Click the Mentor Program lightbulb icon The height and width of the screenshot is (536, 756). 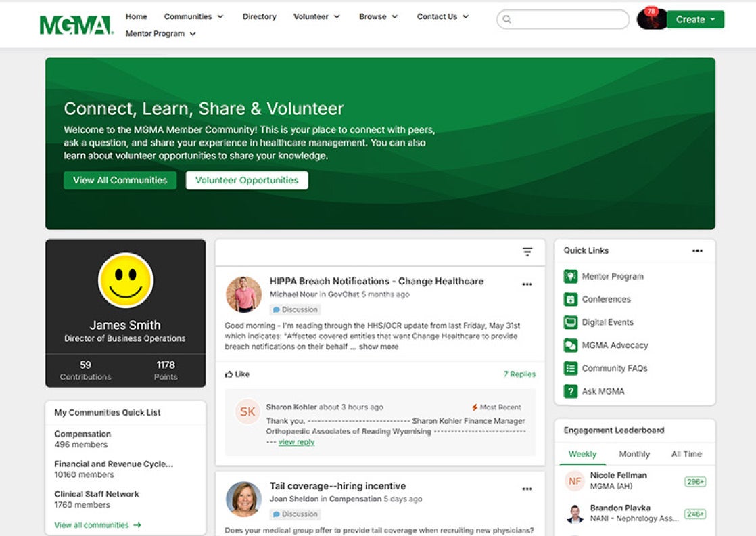[571, 276]
